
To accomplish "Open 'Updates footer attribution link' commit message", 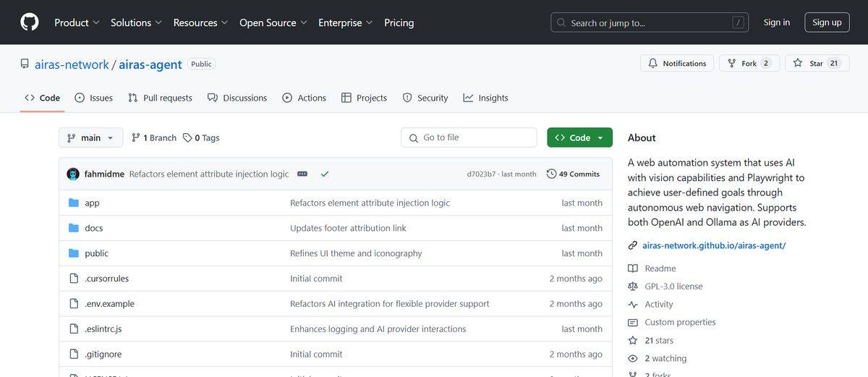I will click(348, 228).
